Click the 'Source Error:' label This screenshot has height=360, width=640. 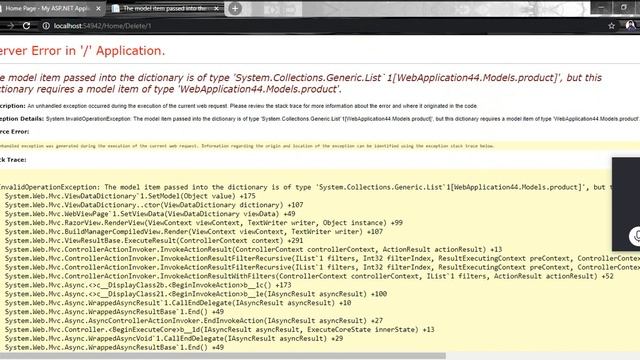pos(14,132)
